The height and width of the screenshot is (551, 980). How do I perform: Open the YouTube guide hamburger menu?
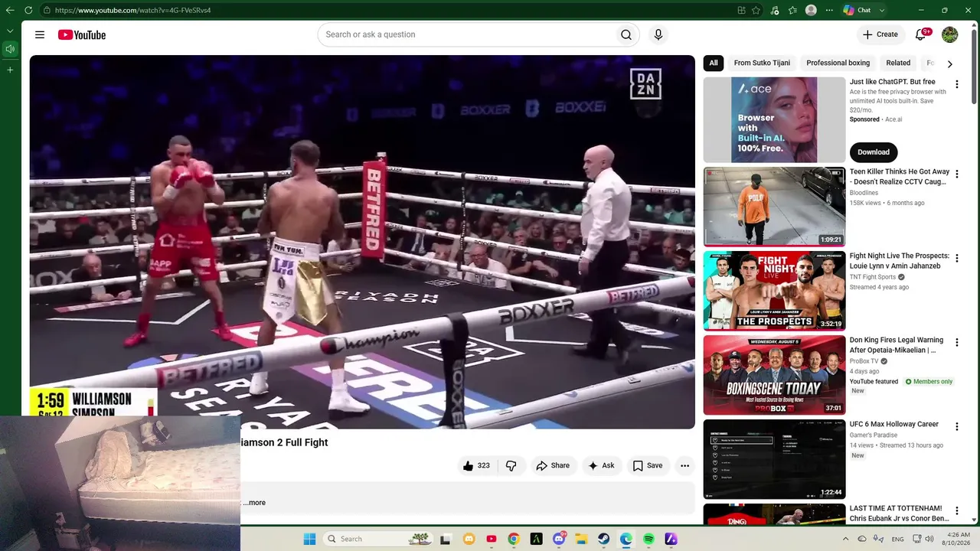point(40,34)
